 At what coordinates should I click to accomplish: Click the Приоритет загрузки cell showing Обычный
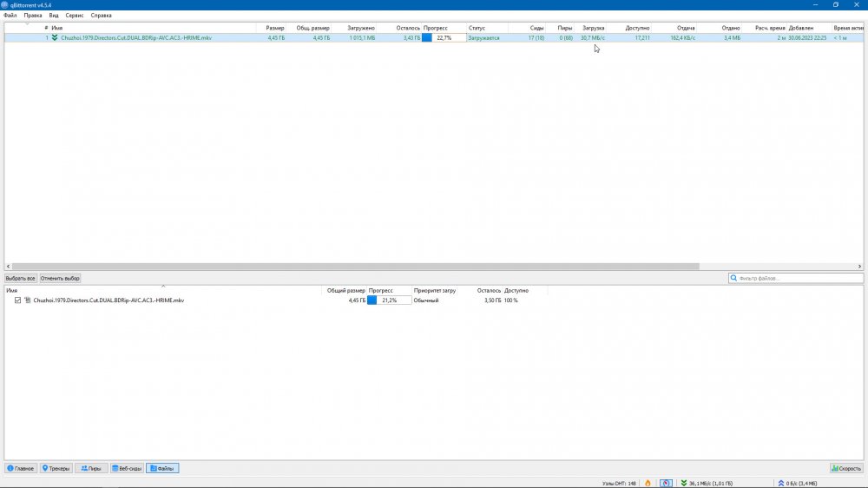click(426, 300)
